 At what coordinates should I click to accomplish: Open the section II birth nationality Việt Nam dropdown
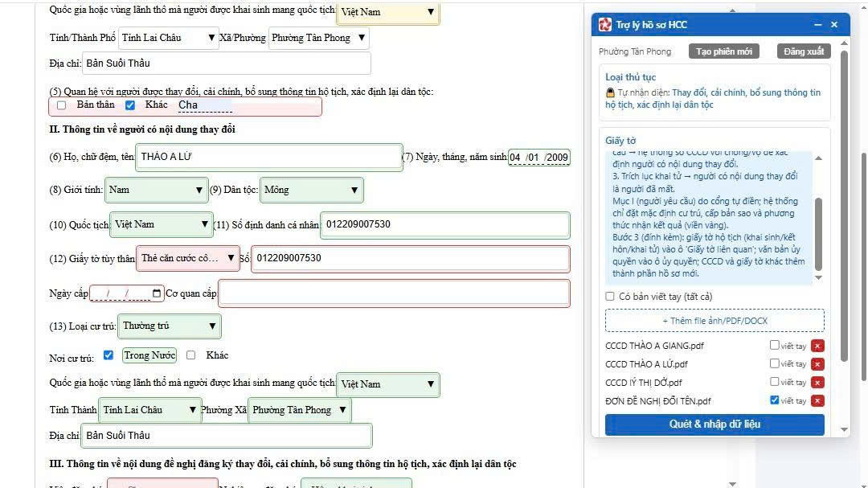388,384
